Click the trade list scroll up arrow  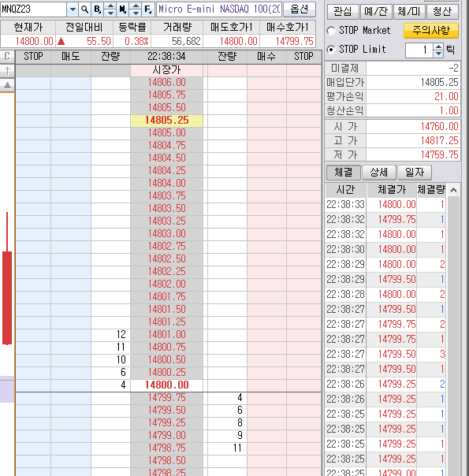tap(453, 190)
